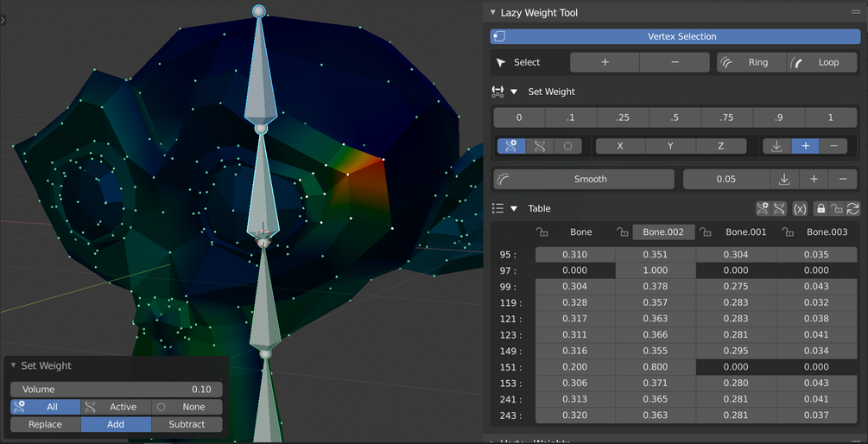Click the 0.05 smooth amount field
The height and width of the screenshot is (444, 868).
(x=726, y=180)
